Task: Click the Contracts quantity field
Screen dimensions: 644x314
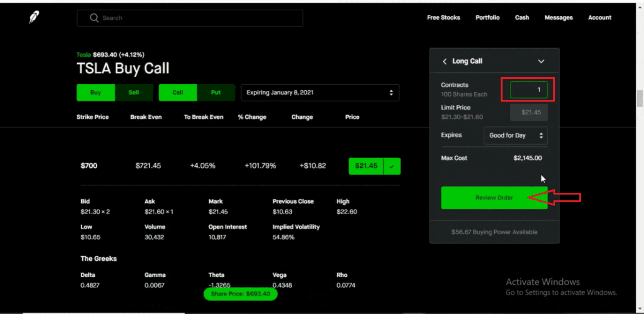Action: tap(529, 89)
